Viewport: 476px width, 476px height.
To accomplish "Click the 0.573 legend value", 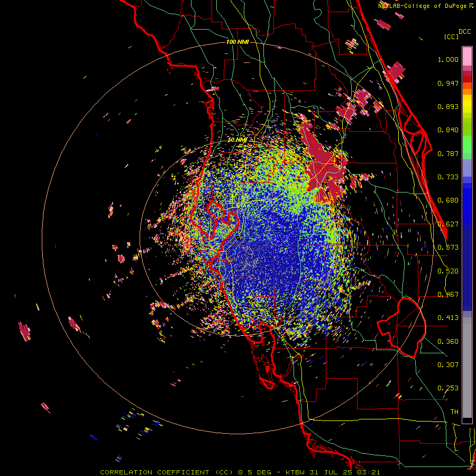I will (448, 248).
